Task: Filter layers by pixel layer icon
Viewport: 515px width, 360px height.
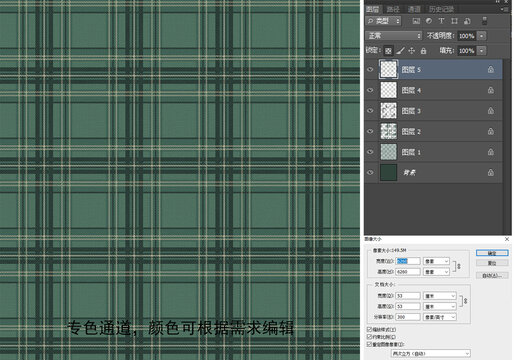Action: 416,21
